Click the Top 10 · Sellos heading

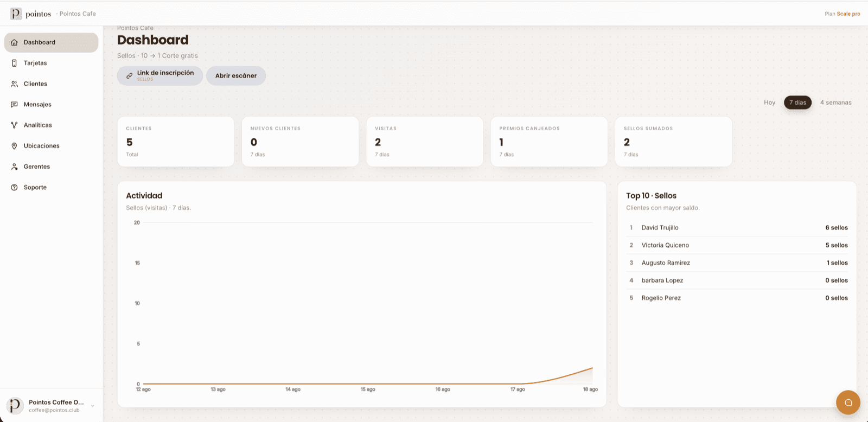click(651, 196)
